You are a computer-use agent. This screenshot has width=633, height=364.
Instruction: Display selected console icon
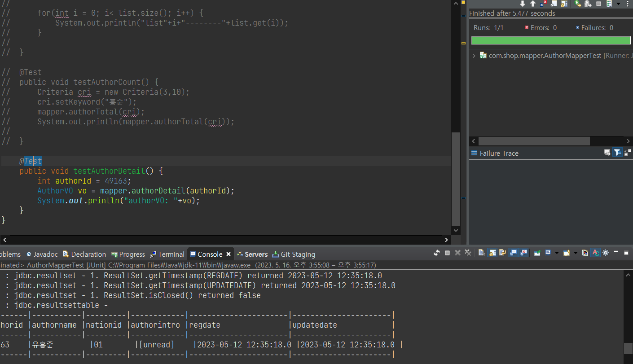point(548,253)
